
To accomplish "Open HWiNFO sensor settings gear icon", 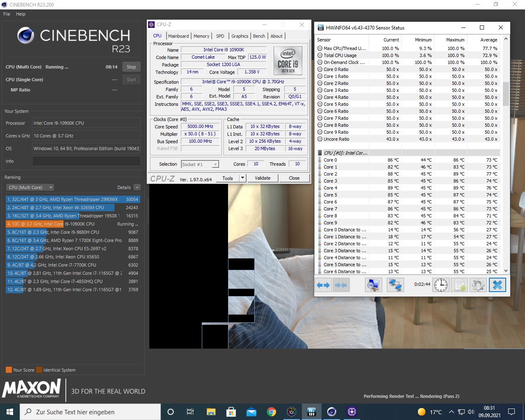I will click(x=478, y=285).
